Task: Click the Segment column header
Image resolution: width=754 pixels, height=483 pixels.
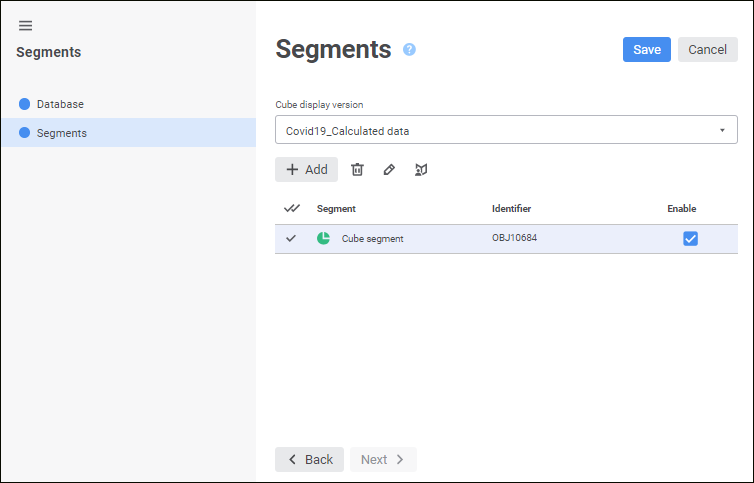Action: pyautogui.click(x=336, y=208)
